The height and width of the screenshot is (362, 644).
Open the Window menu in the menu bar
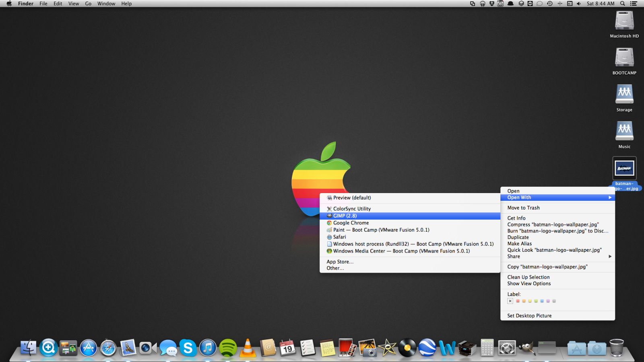click(x=106, y=4)
